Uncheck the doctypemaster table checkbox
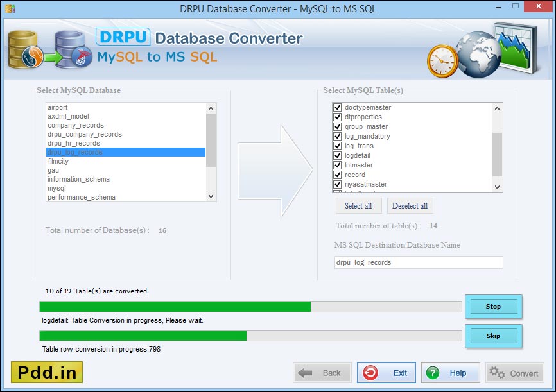556x392 pixels. pyautogui.click(x=337, y=107)
